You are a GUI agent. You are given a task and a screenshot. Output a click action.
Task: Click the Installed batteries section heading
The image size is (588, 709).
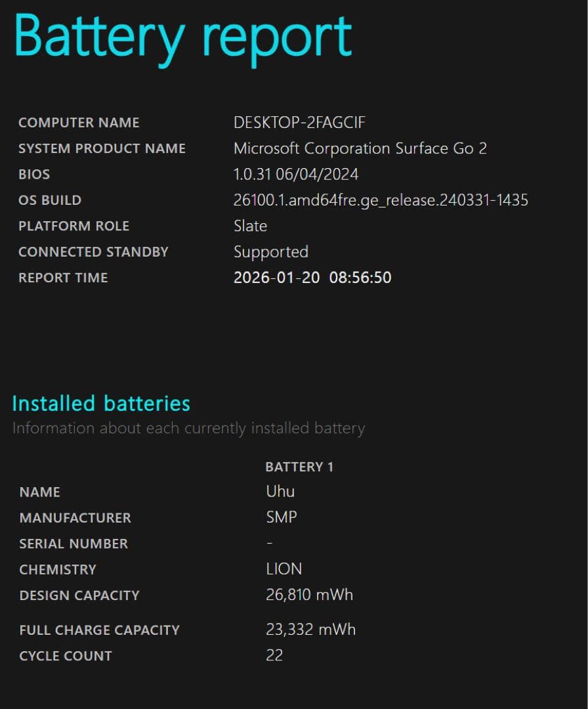(x=101, y=403)
